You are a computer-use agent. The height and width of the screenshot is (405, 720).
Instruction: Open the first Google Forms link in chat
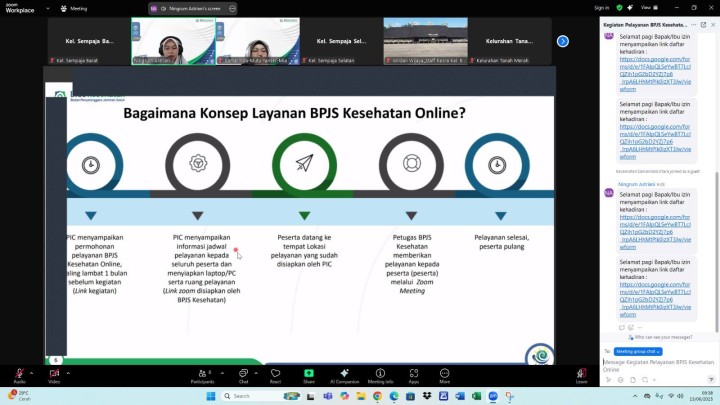click(655, 74)
